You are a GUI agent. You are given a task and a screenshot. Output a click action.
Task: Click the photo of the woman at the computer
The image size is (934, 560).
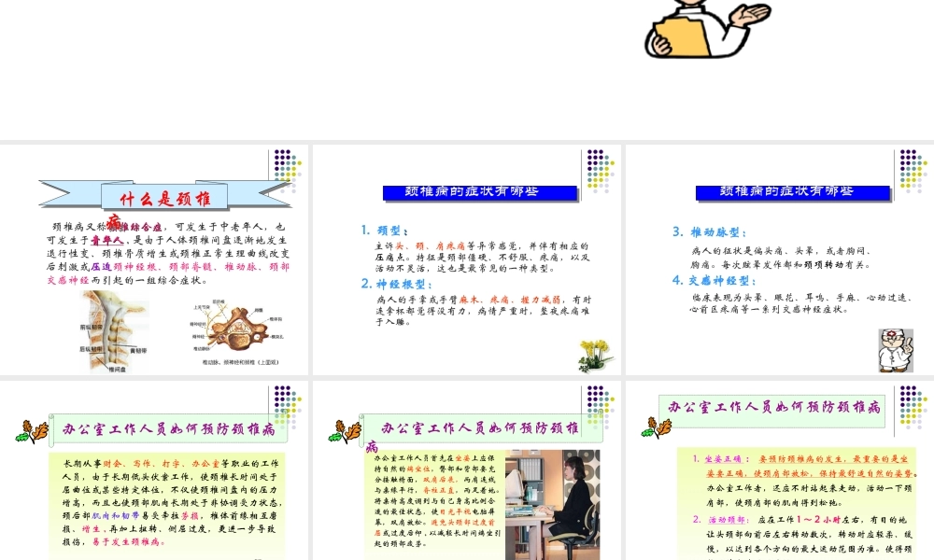coord(552,505)
